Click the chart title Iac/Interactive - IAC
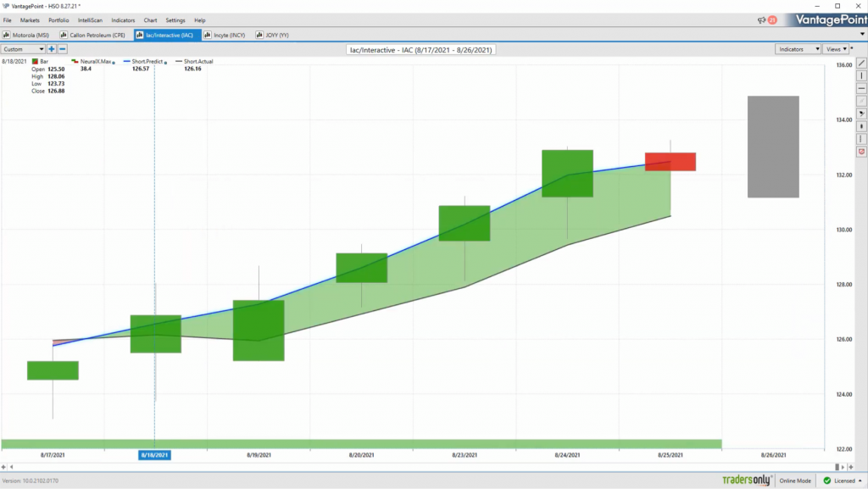Viewport: 868px width, 489px height. pyautogui.click(x=420, y=50)
